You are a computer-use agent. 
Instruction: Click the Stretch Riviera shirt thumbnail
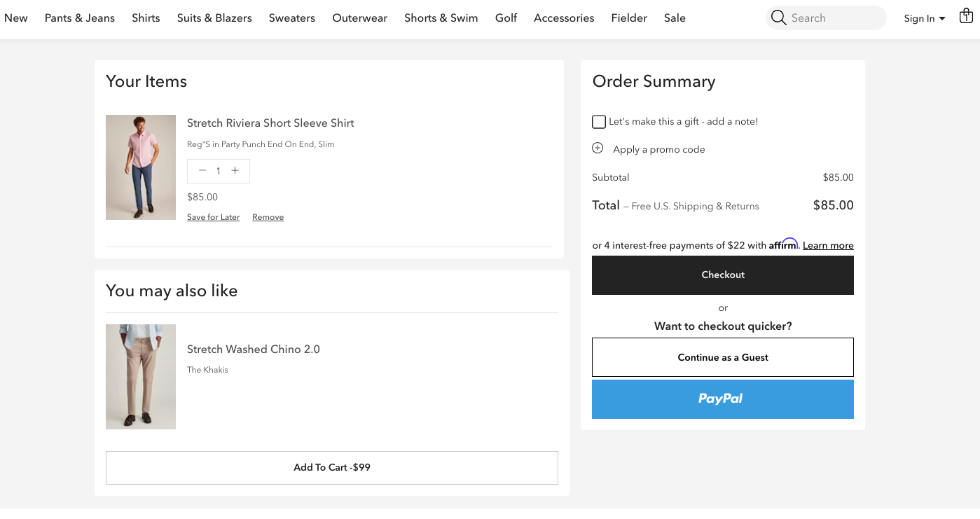tap(140, 167)
